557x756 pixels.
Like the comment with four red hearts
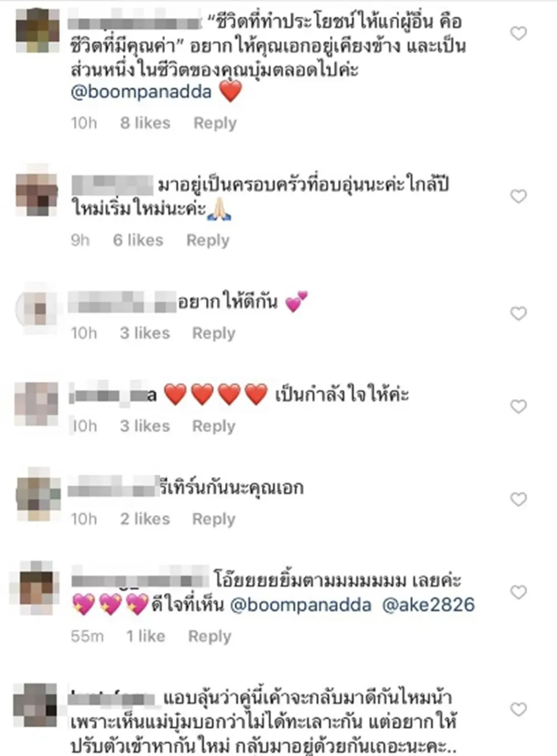coord(519,407)
